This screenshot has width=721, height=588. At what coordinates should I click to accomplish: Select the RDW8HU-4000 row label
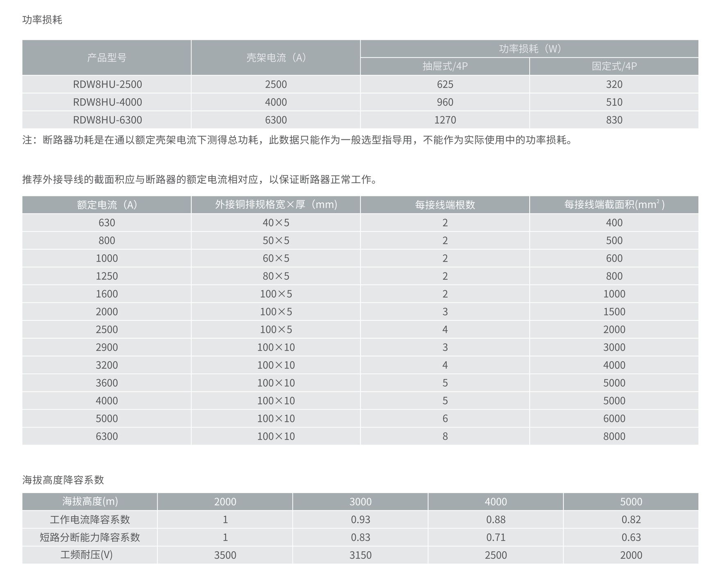[107, 102]
